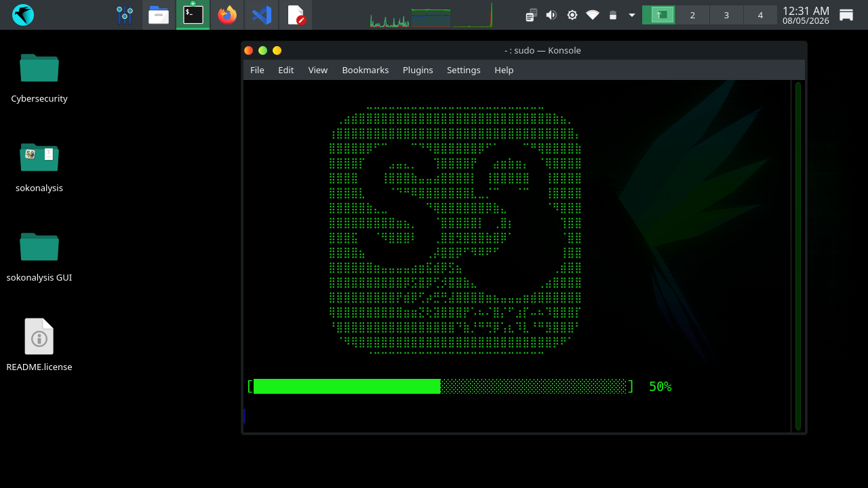868x488 pixels.
Task: Open the Edit menu in Konsole
Action: point(286,70)
